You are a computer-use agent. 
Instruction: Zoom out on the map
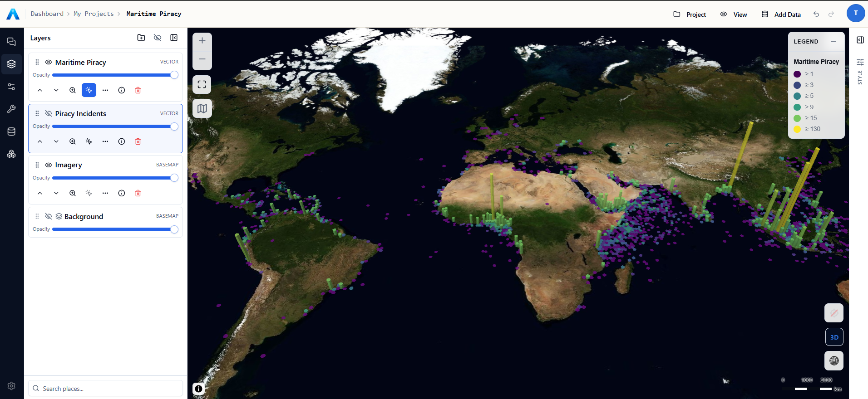(x=202, y=59)
